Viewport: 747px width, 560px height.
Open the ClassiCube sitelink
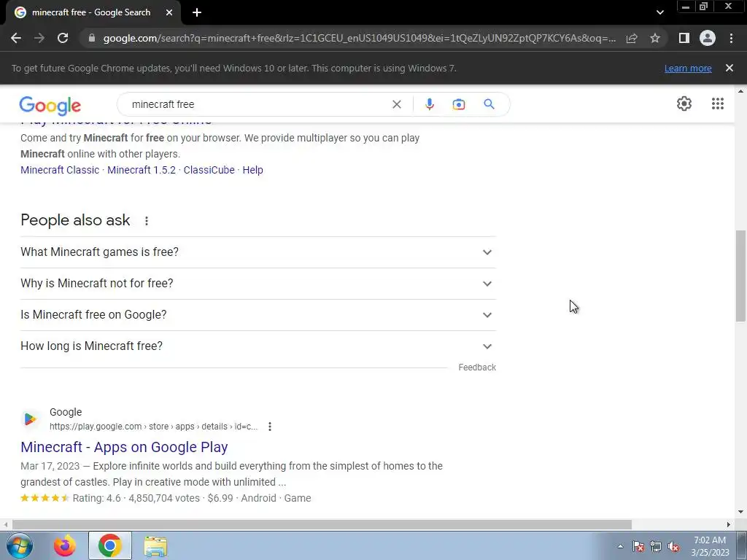click(209, 170)
